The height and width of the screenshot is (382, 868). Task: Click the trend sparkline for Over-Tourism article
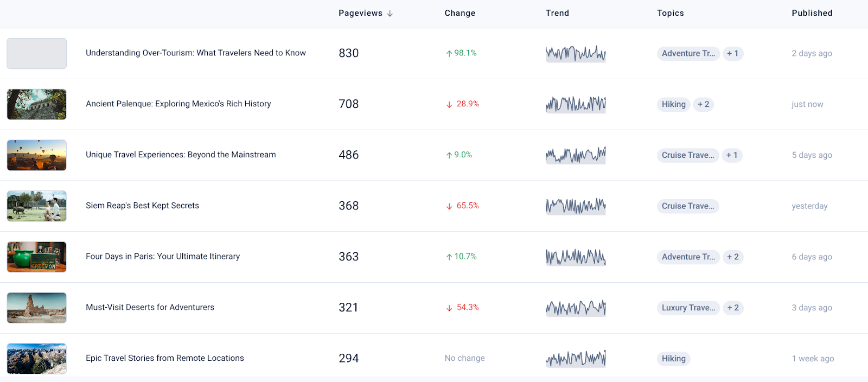click(x=576, y=53)
